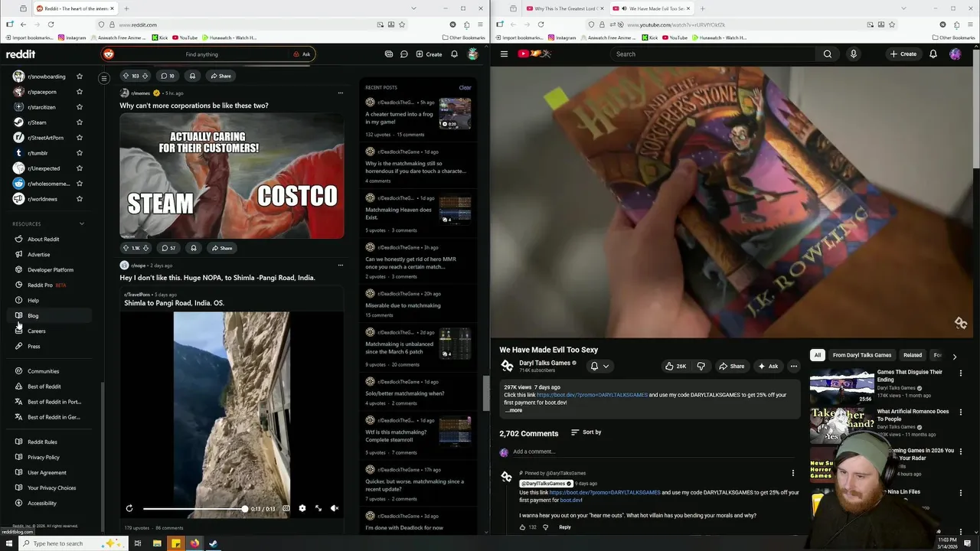Focus the YouTube search field
This screenshot has height=551, width=980.
pos(712,54)
